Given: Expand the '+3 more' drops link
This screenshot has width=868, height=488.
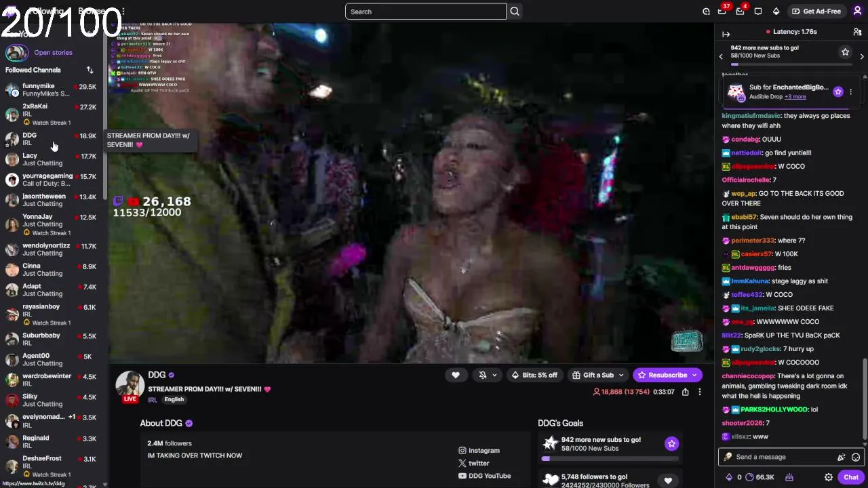Looking at the screenshot, I should 795,97.
